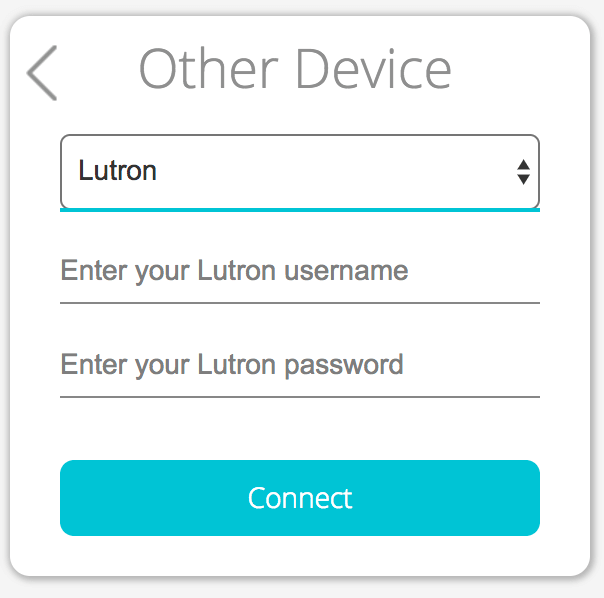Click the Lutron password field

299,364
